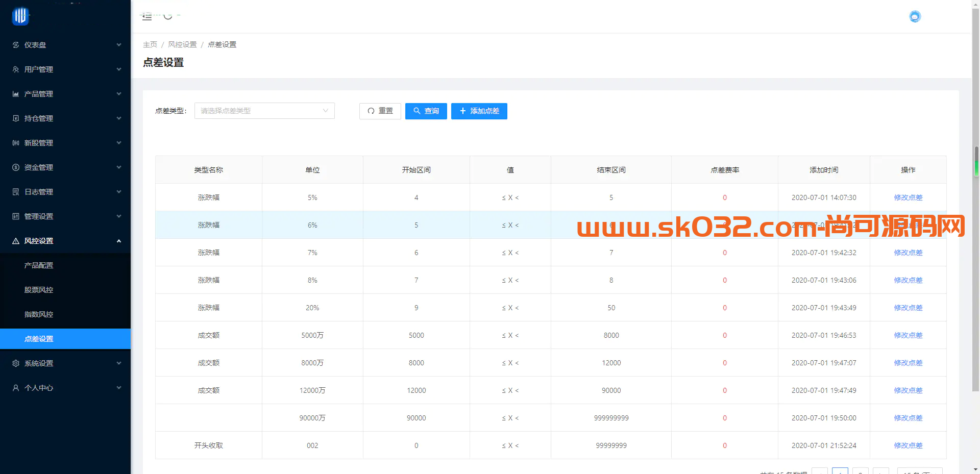Click the 新股管理 icon in sidebar
This screenshot has width=980, height=474.
(16, 143)
